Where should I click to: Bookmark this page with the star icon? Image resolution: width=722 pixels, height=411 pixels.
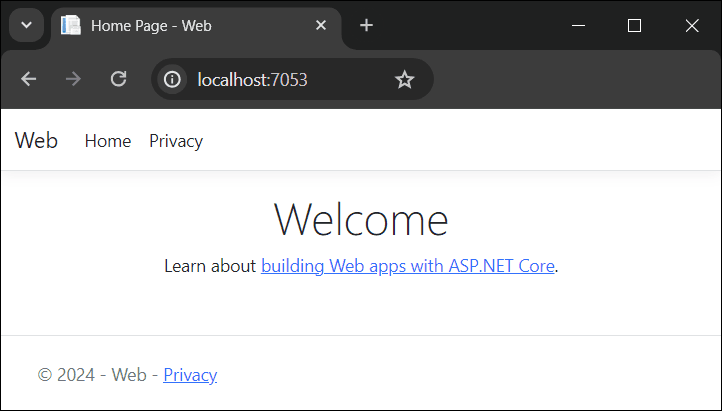coord(405,80)
